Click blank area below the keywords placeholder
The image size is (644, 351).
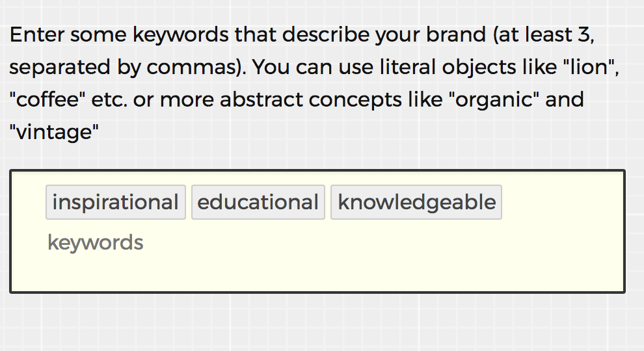pyautogui.click(x=316, y=272)
